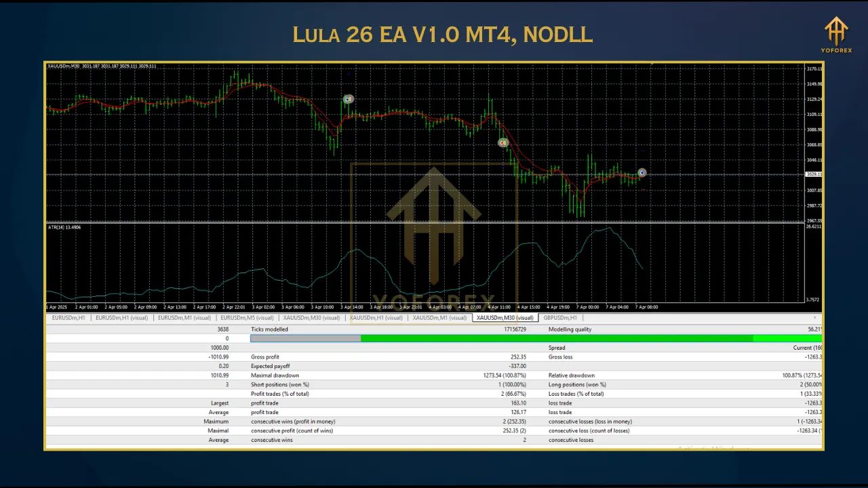Image resolution: width=868 pixels, height=488 pixels.
Task: Click the 'Long positions (won %)' label
Action: pyautogui.click(x=577, y=384)
